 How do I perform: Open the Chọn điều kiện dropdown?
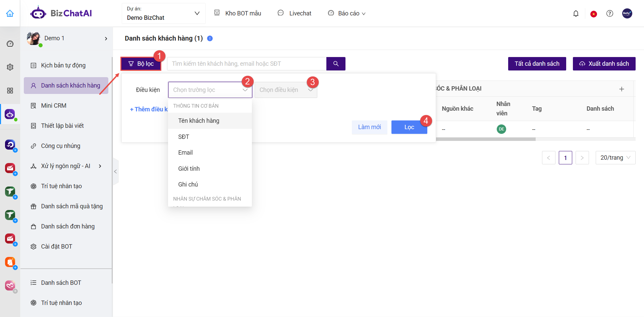click(285, 90)
